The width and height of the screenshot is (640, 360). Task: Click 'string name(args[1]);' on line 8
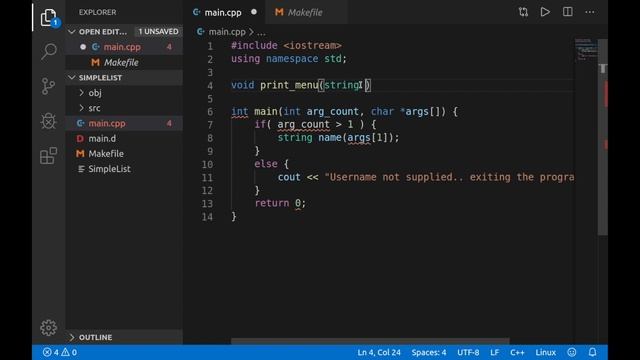pyautogui.click(x=338, y=138)
